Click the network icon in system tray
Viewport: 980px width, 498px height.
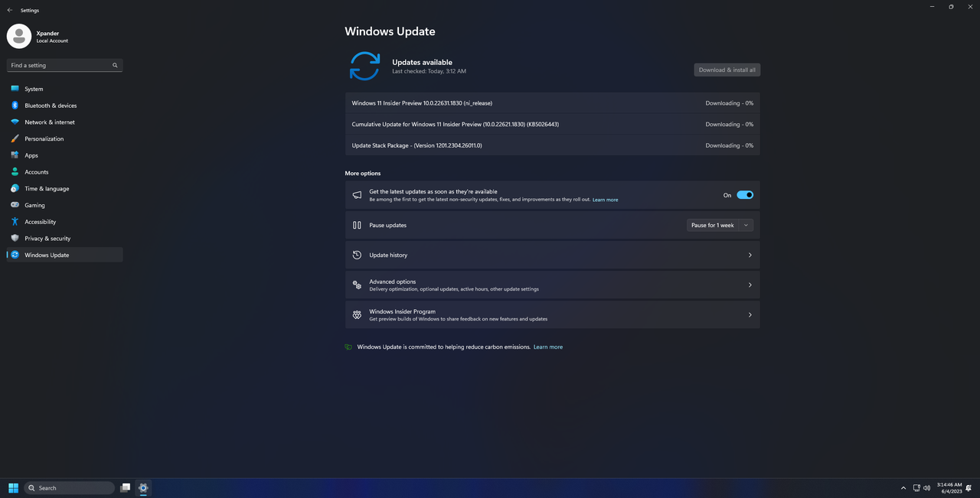click(x=916, y=487)
